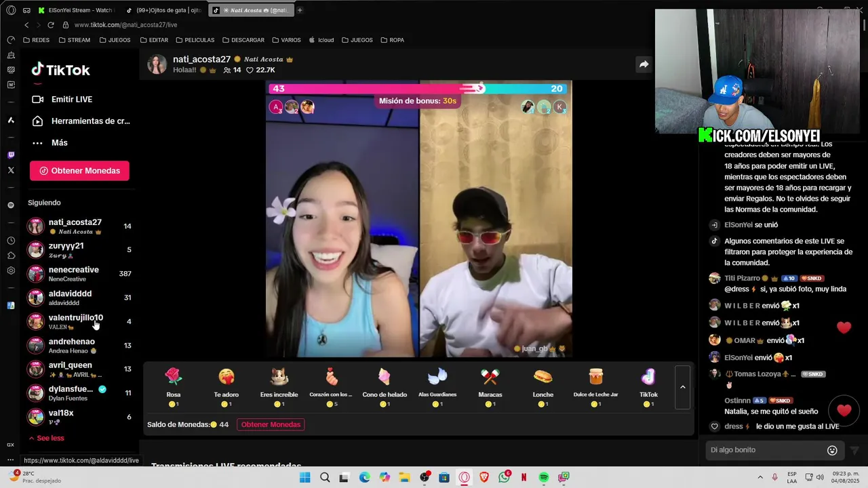
Task: Open history clock icon in sidebar
Action: pyautogui.click(x=11, y=241)
